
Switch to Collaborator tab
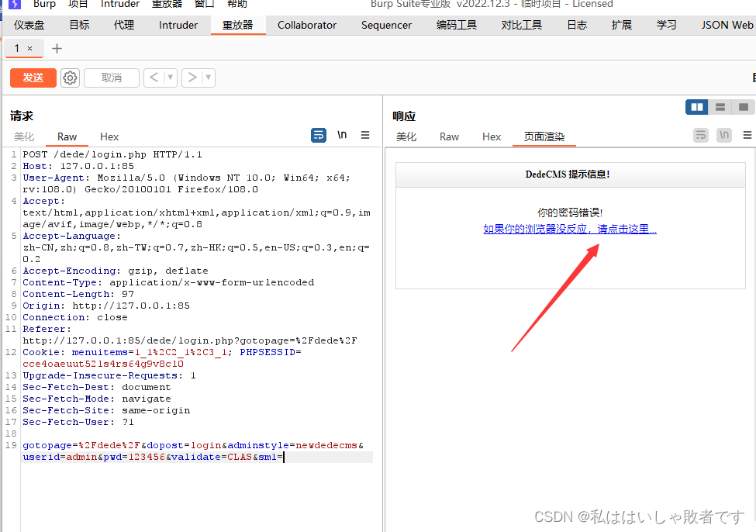click(307, 25)
